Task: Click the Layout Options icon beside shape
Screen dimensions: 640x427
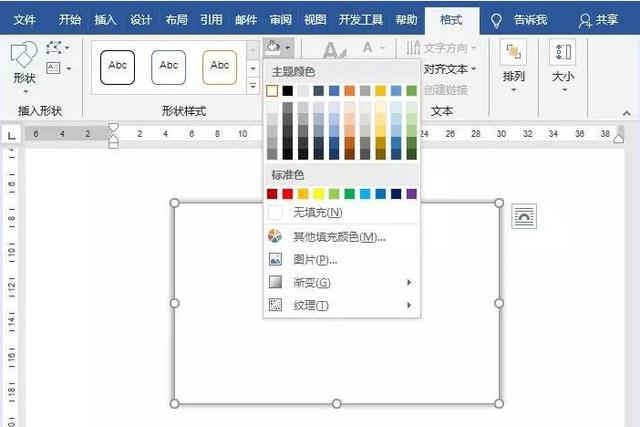Action: click(x=524, y=216)
